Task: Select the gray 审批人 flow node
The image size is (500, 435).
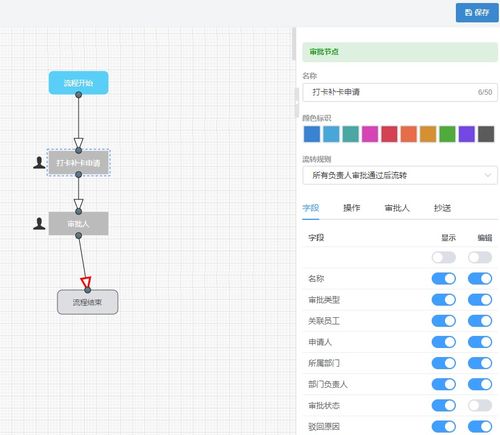Action: [x=78, y=224]
